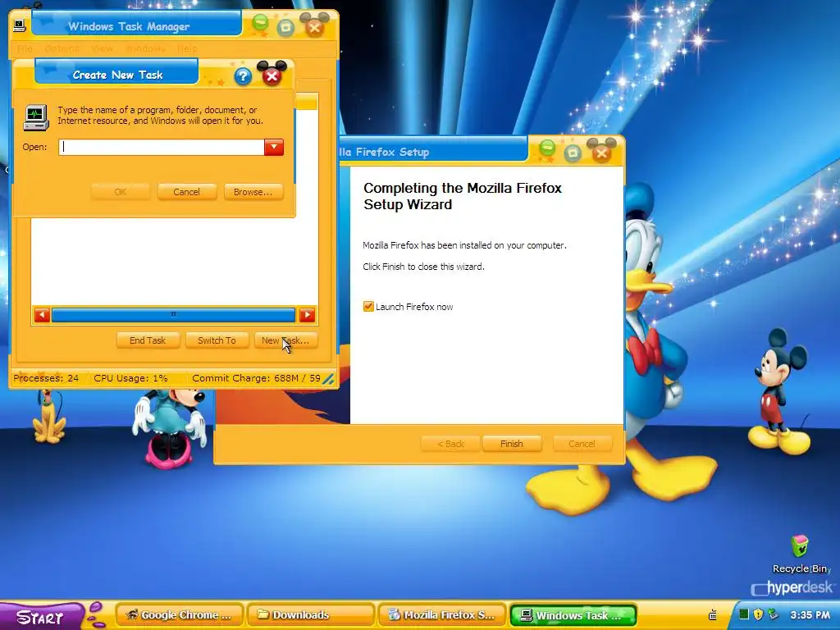The width and height of the screenshot is (840, 630).
Task: Click the Back button in Firefox Setup
Action: (x=450, y=444)
